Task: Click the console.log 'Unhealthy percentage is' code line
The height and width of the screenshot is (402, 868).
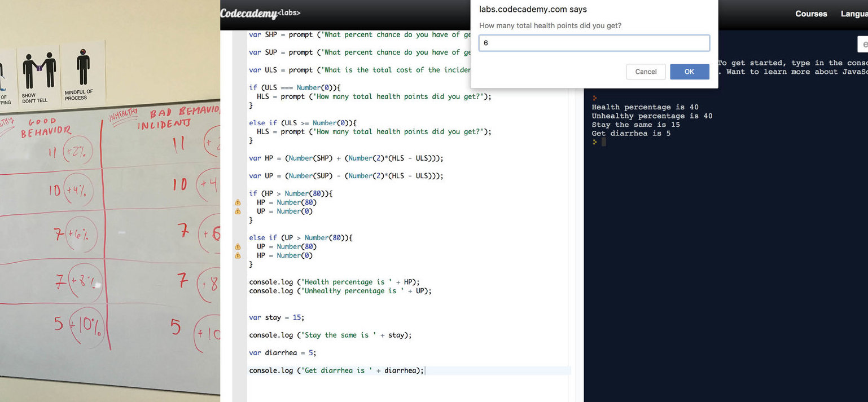Action: [x=340, y=291]
